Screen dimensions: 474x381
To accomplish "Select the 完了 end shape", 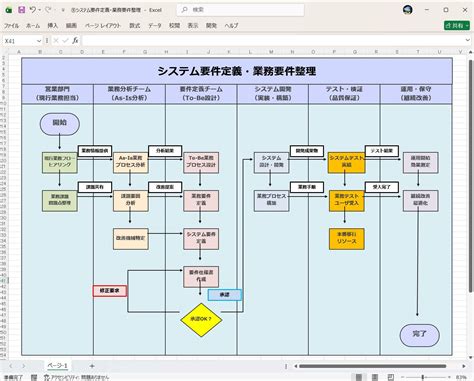I will (x=420, y=335).
